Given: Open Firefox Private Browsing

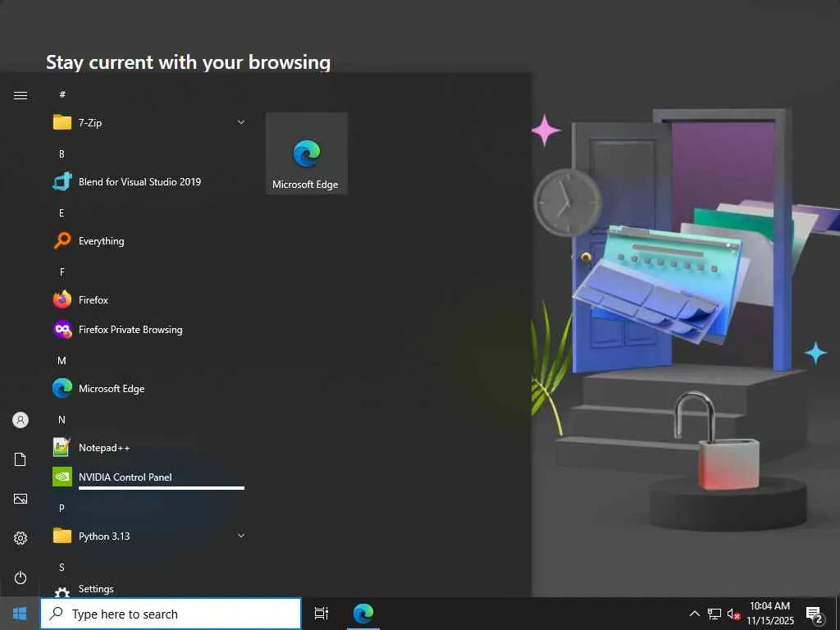Looking at the screenshot, I should click(x=149, y=330).
